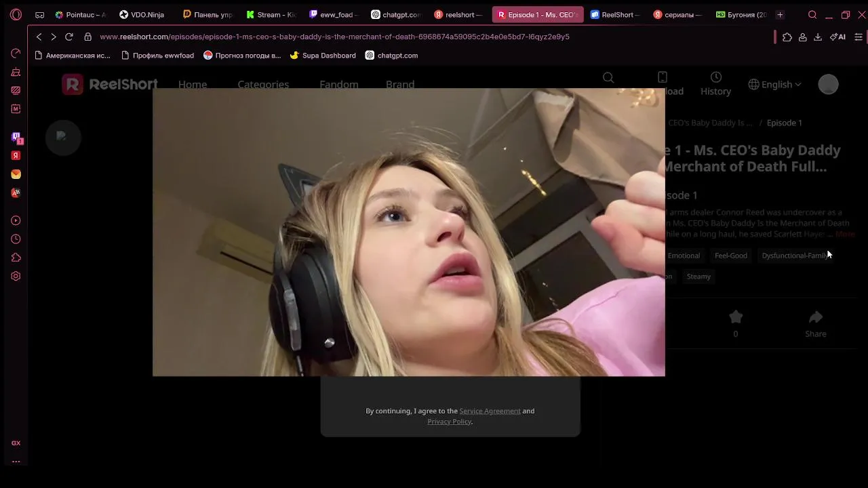Image resolution: width=868 pixels, height=488 pixels.
Task: Open the mail envelope sidebar icon
Action: tap(16, 174)
